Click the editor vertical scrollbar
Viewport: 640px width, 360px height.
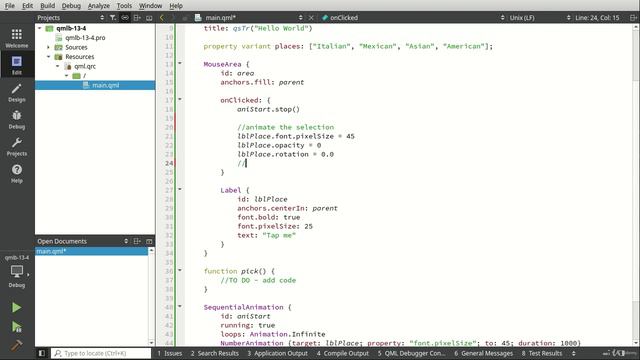pyautogui.click(x=636, y=184)
